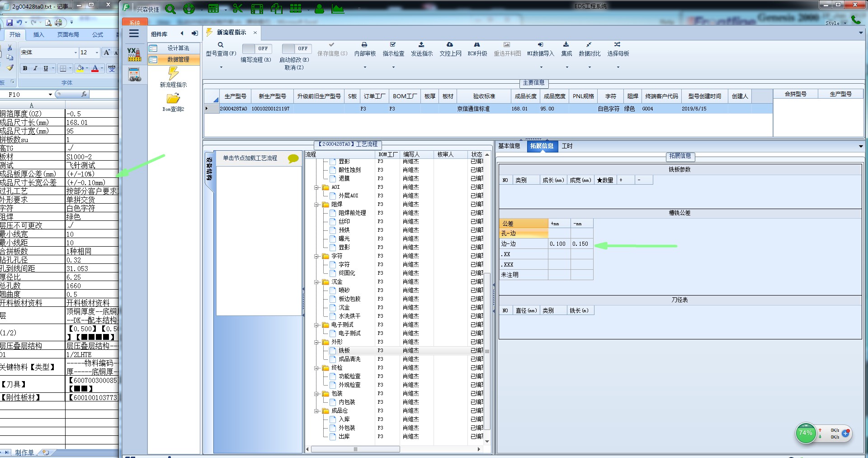The height and width of the screenshot is (458, 868).
Task: Switch to 拓展信息 tab
Action: [542, 146]
